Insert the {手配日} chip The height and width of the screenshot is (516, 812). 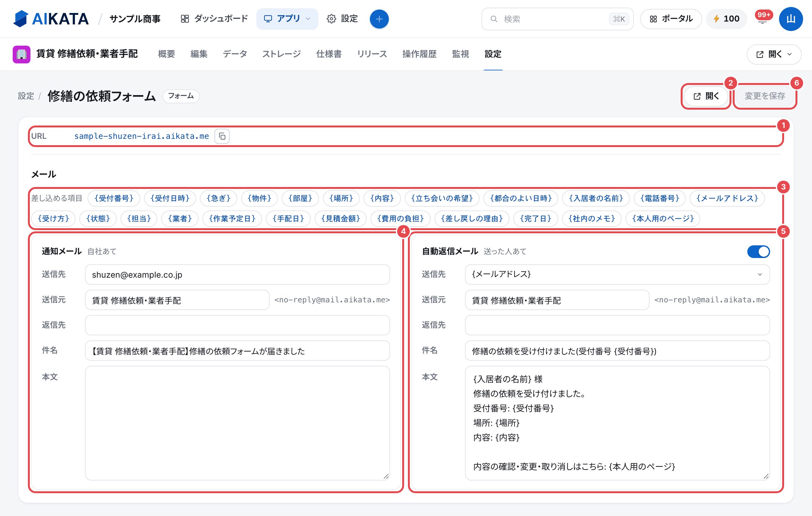click(288, 218)
